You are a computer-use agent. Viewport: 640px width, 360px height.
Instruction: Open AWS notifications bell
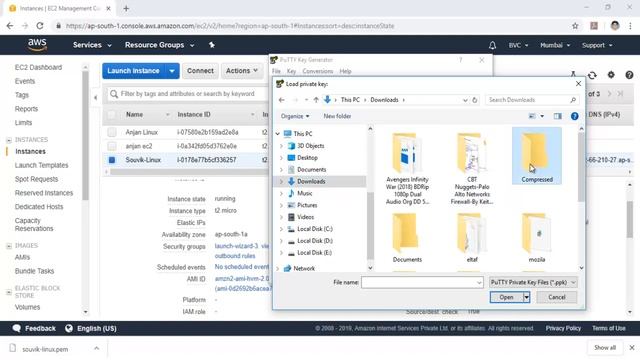pyautogui.click(x=493, y=45)
